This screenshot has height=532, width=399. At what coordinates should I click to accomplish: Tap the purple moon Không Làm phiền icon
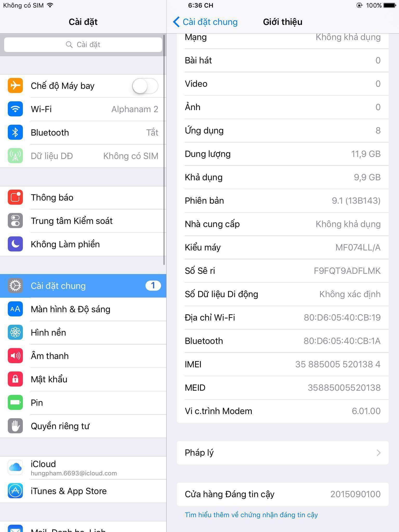click(x=15, y=244)
